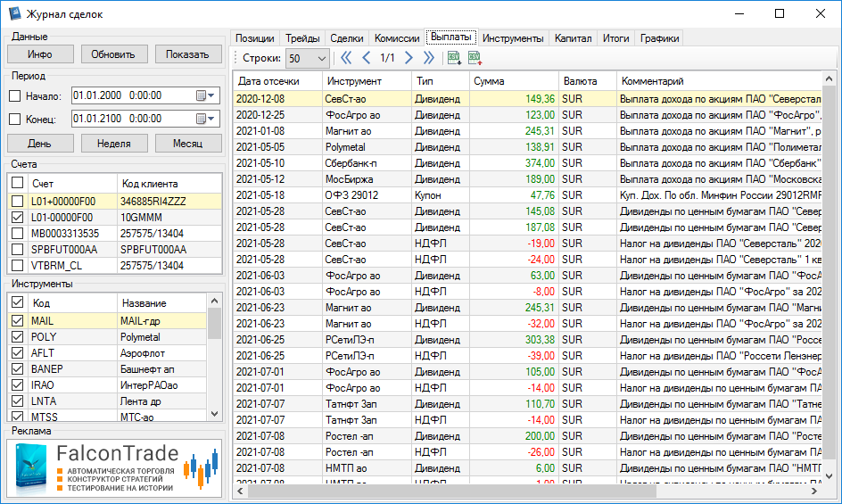The width and height of the screenshot is (842, 504).
Task: Click payments table horizontal scroll-right arrow
Action: pos(814,492)
